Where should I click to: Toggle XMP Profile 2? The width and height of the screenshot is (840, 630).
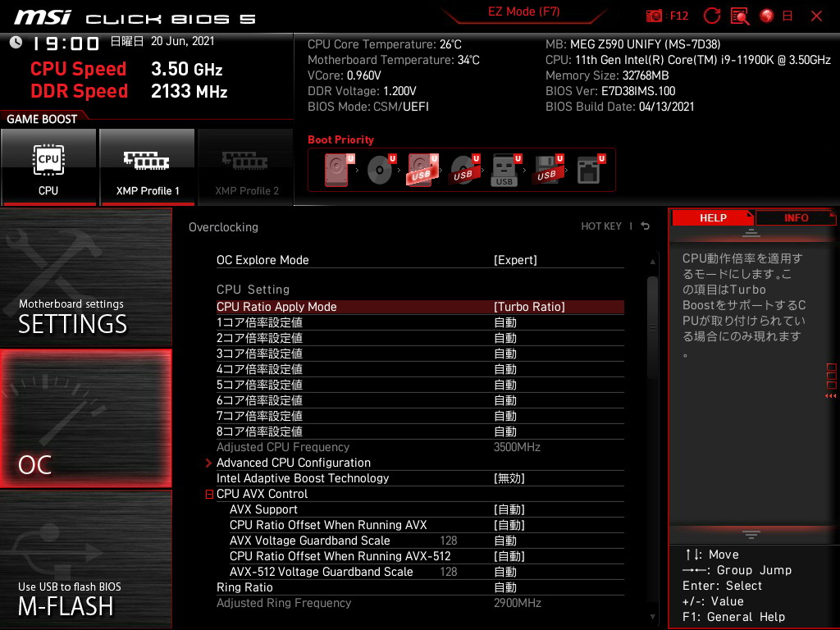point(246,167)
